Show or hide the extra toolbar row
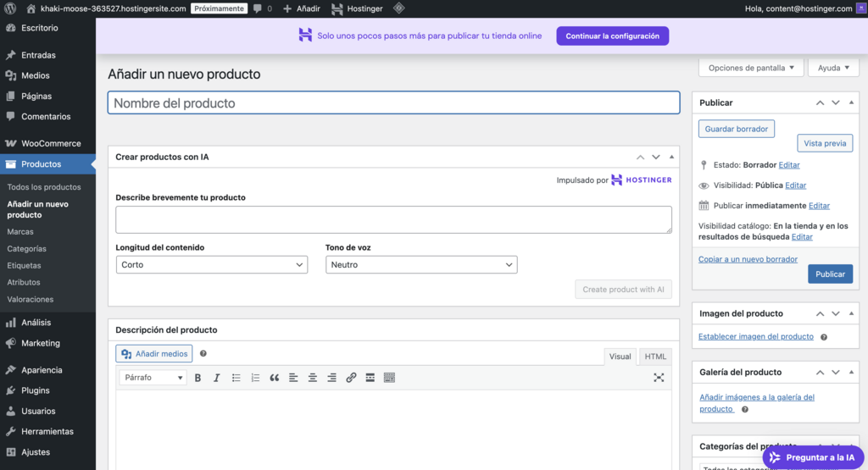Screen dimensions: 868x470 point(389,378)
